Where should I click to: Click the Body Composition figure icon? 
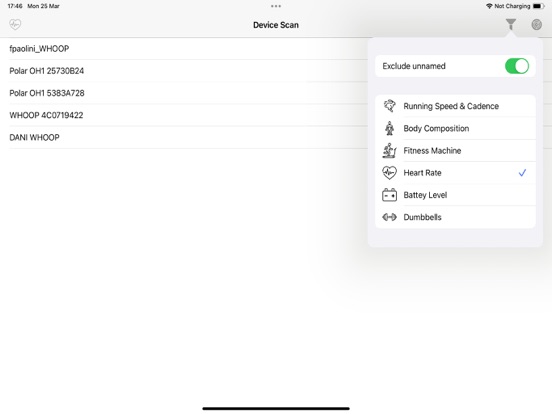pos(389,128)
